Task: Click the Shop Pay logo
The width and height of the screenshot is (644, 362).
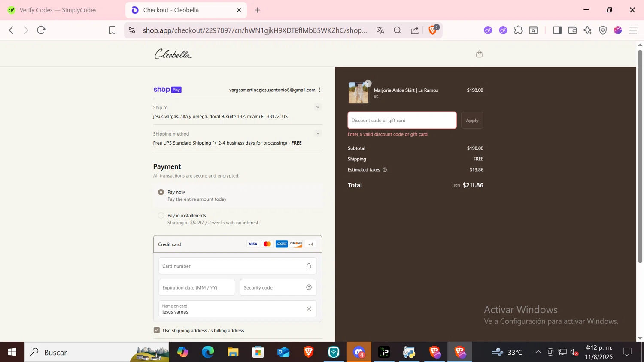Action: coord(167,90)
